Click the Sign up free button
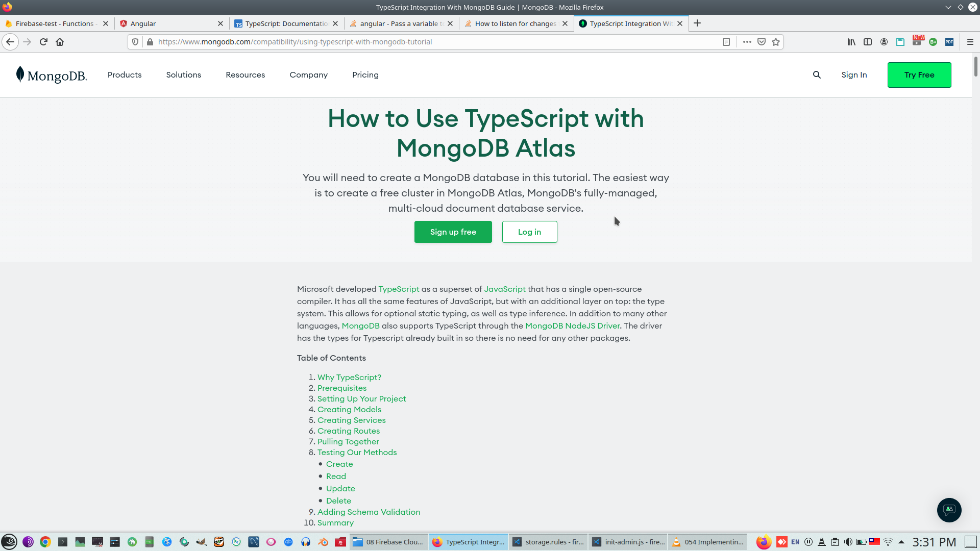This screenshot has height=551, width=980. coord(453,232)
